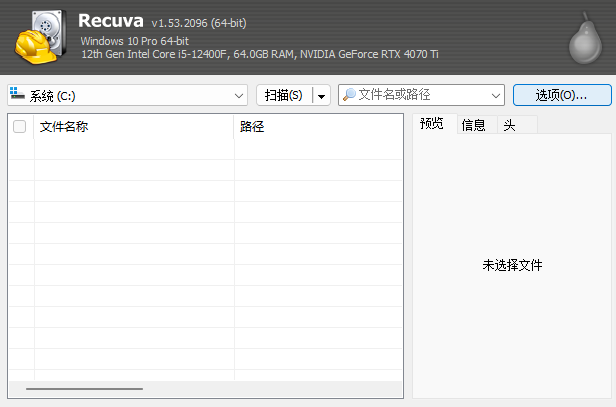Image resolution: width=616 pixels, height=407 pixels.
Task: Expand the 扫描 button's dropdown arrow
Action: point(321,95)
